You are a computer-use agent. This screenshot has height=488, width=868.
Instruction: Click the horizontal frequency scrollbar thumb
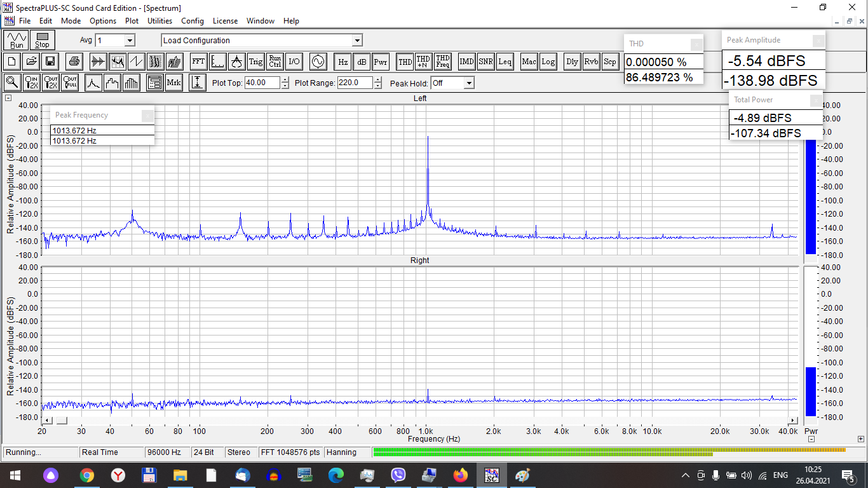pos(62,421)
